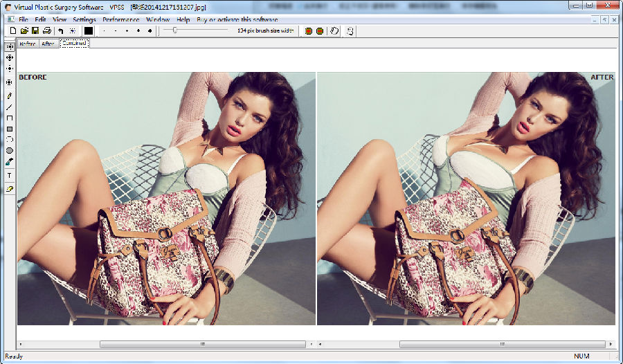The image size is (623, 364).
Task: Open the Edit menu
Action: coord(40,19)
